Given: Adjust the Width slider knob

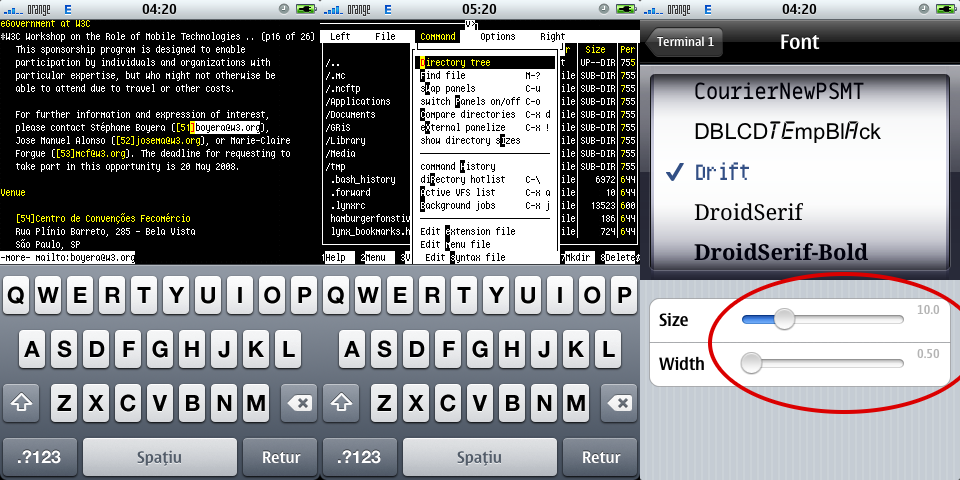Looking at the screenshot, I should point(751,363).
